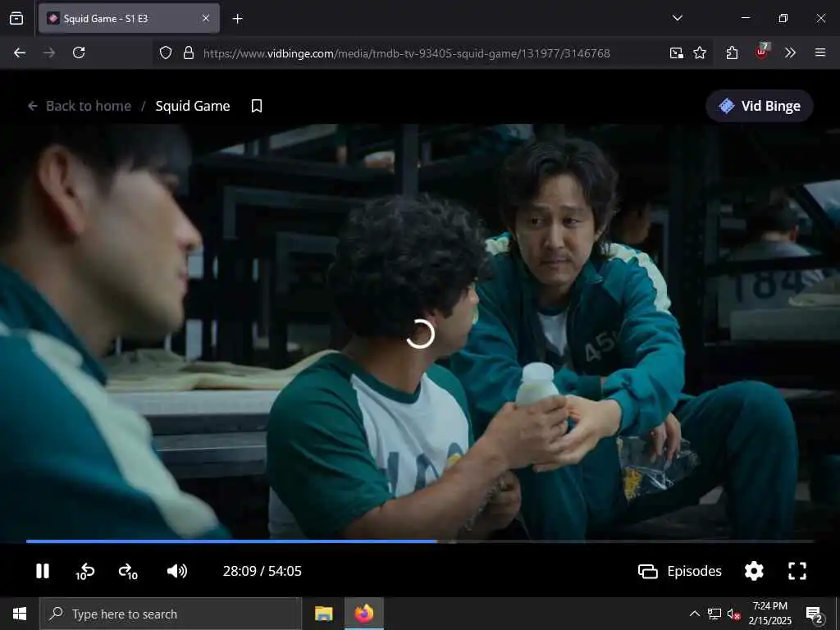The height and width of the screenshot is (630, 840).
Task: Close the Squid Game browser tab
Action: click(206, 18)
